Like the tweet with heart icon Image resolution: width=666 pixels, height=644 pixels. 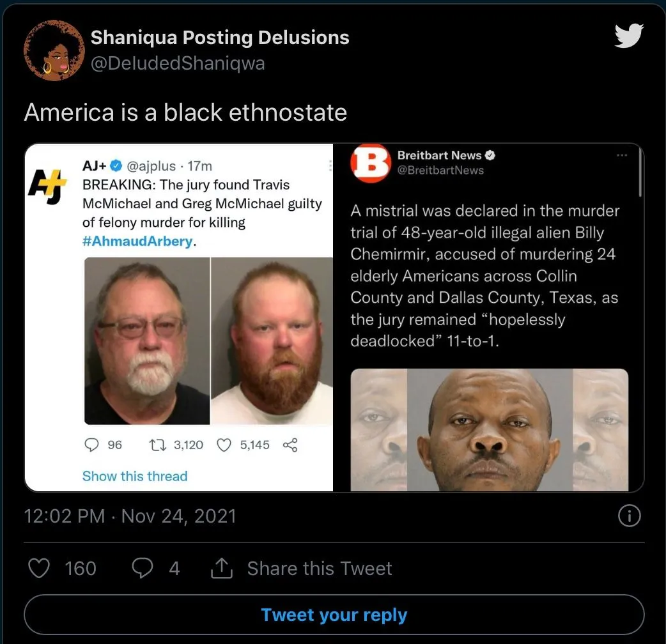[x=39, y=568]
